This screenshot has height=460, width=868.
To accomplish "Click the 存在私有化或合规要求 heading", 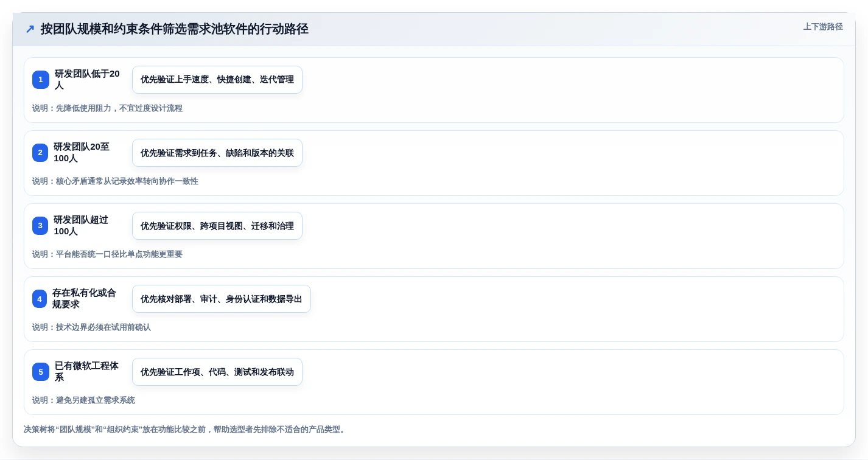I will pos(84,299).
